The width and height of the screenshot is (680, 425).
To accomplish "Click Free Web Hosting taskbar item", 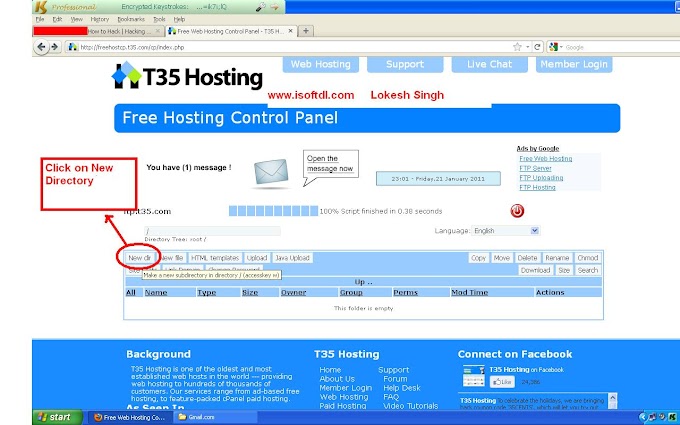I will (x=130, y=417).
